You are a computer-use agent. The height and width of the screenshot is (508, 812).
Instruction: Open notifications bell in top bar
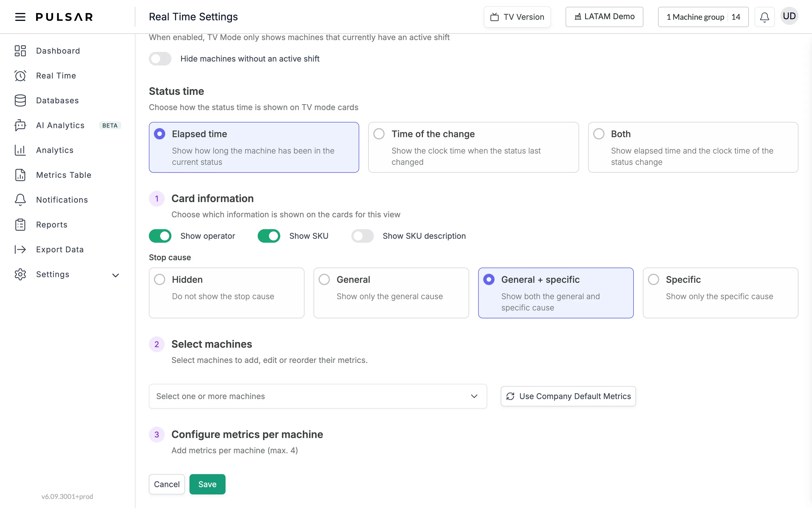point(764,17)
